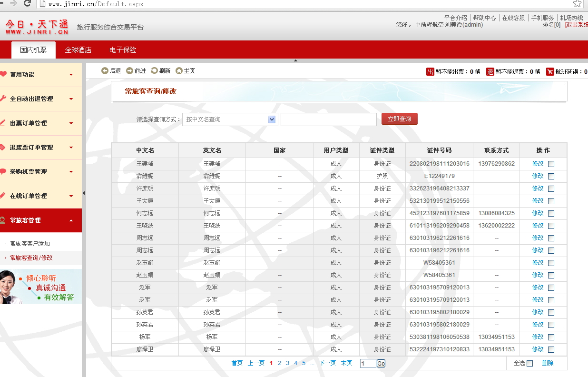
Task: Open the 按中文名查询 query method dropdown
Action: tap(230, 119)
